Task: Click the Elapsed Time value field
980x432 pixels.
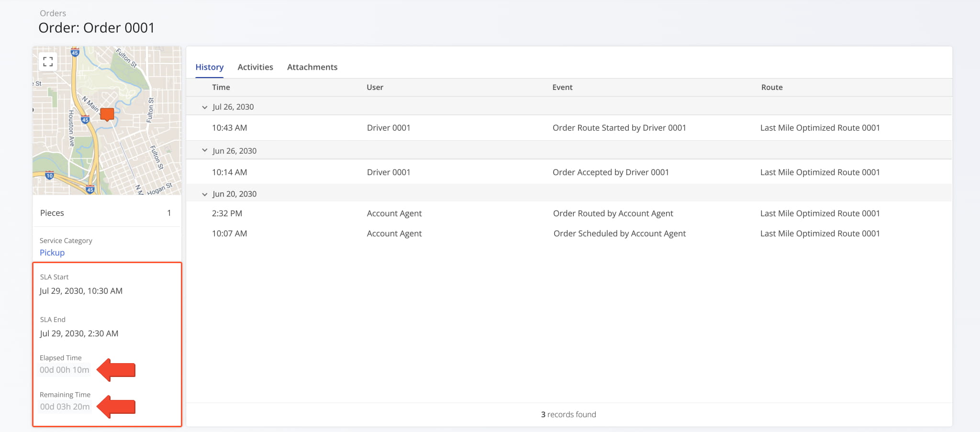Action: point(65,369)
